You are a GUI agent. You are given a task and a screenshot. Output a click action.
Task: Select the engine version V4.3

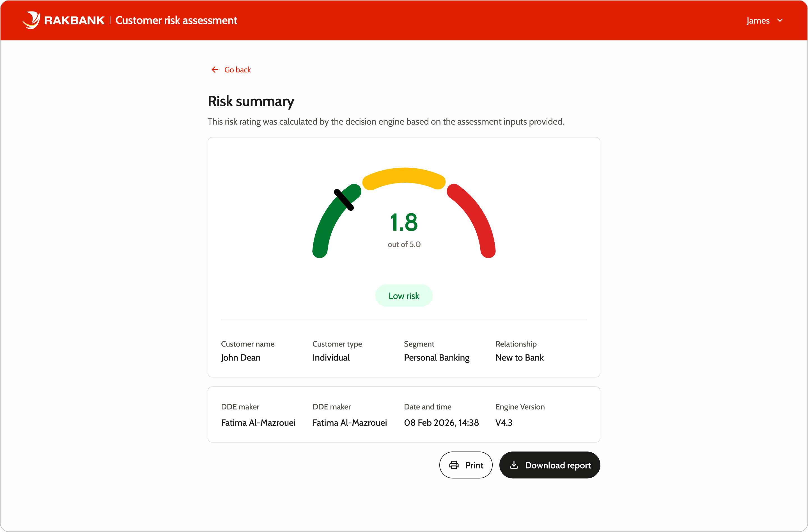coord(504,423)
